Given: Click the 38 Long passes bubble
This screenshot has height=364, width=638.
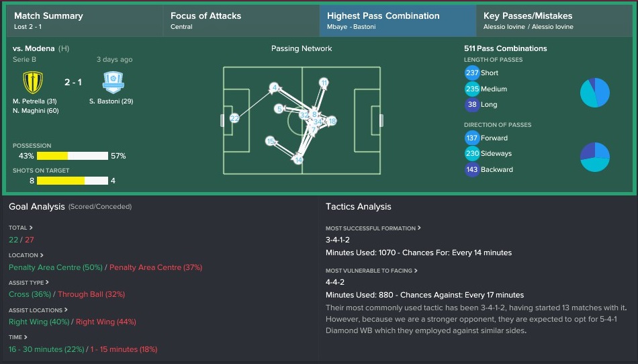Looking at the screenshot, I should (472, 105).
